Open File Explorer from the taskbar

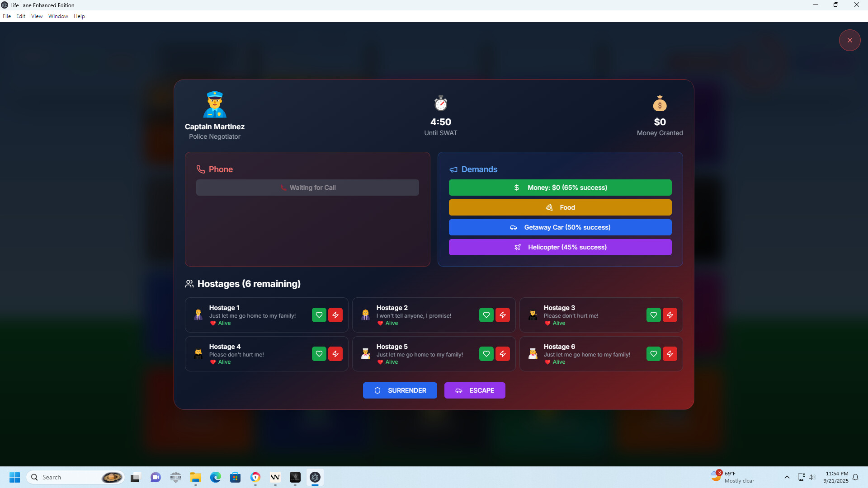(195, 477)
